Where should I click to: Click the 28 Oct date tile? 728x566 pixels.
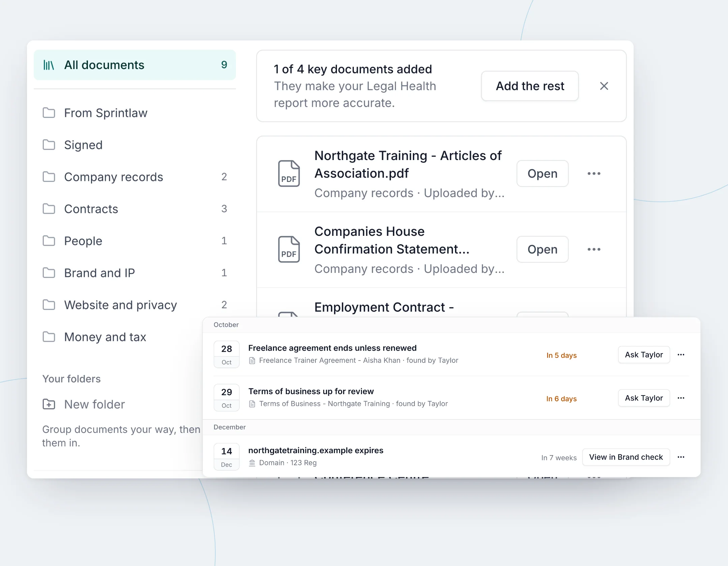click(226, 354)
